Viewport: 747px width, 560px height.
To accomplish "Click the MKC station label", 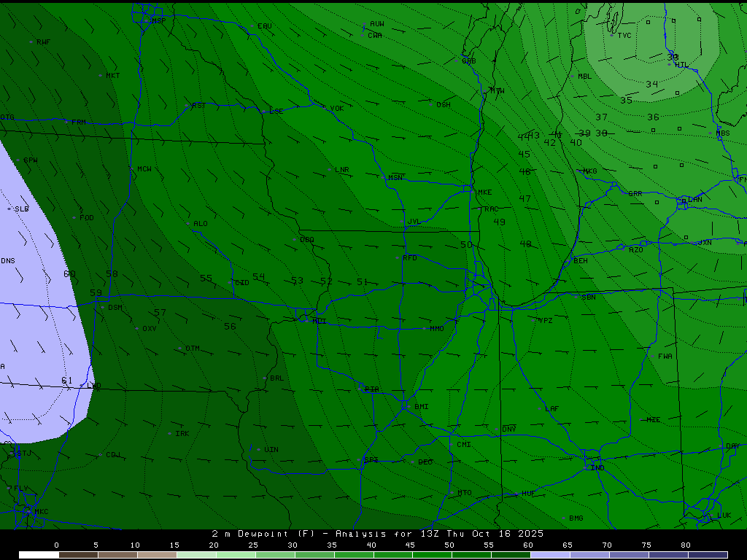I will tap(41, 511).
